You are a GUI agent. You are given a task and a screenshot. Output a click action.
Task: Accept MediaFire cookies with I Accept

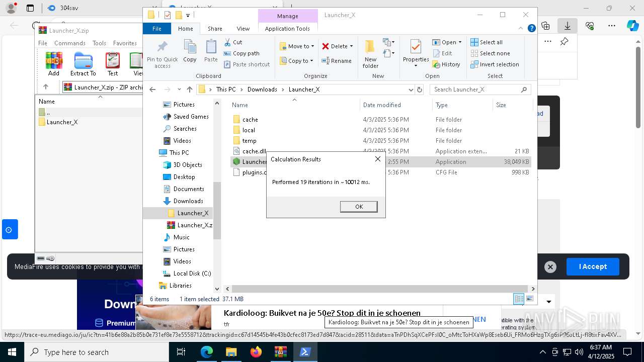click(x=593, y=266)
